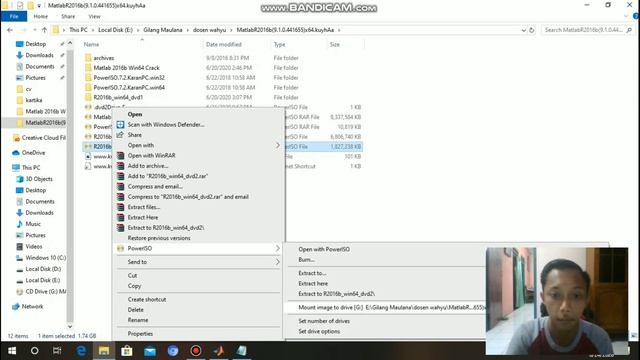The height and width of the screenshot is (360, 640).
Task: Expand the ribbon with the chevron
Action: (x=626, y=16)
